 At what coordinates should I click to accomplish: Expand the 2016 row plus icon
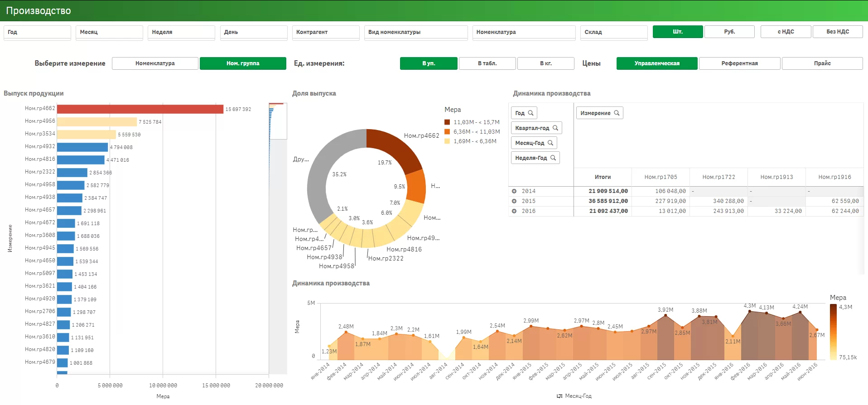[514, 211]
